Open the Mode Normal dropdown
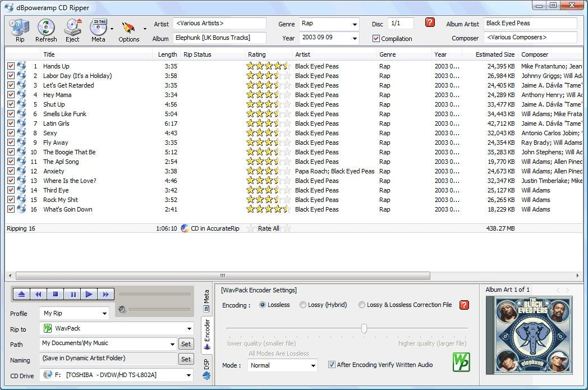Viewport: 588px width, 390px height. [313, 365]
